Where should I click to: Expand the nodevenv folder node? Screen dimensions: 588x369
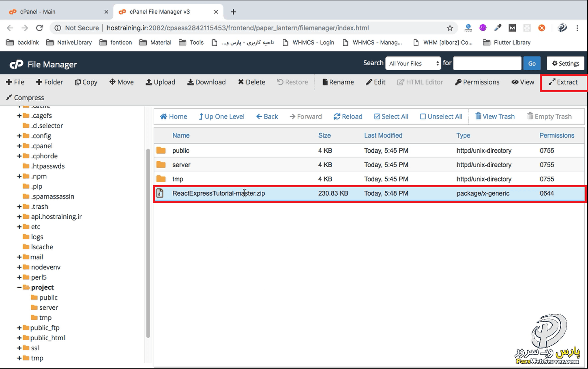point(19,267)
